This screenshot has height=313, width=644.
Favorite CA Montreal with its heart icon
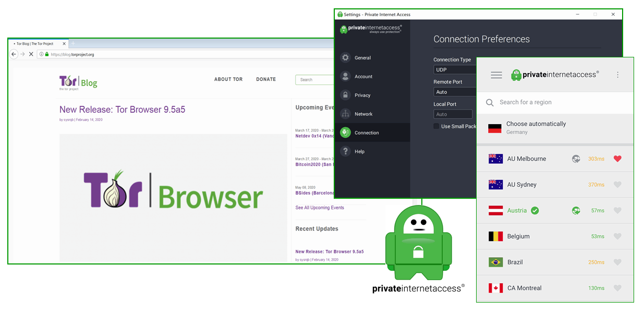(617, 288)
